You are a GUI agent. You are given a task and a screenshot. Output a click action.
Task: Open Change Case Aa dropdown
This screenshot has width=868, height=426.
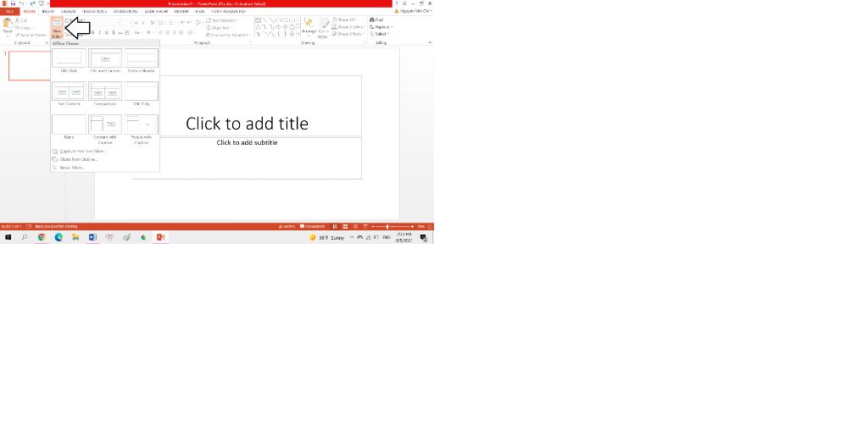(138, 33)
